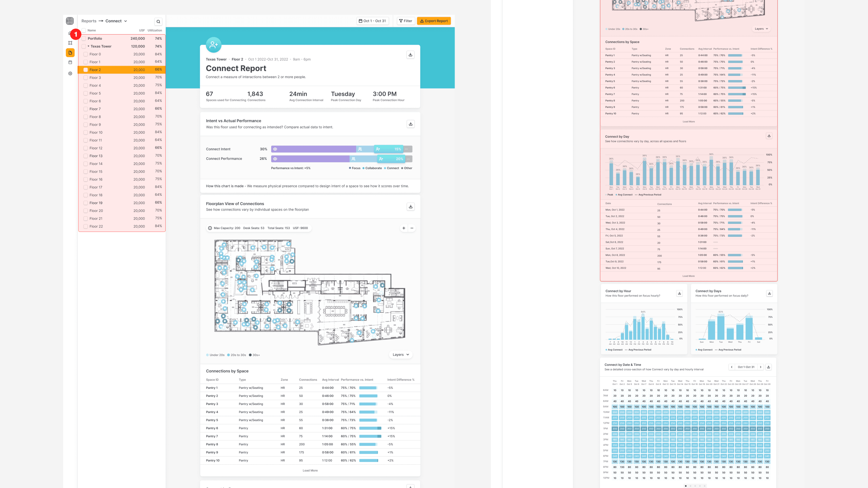Click the search magnifier button
This screenshot has width=868, height=488.
click(158, 21)
